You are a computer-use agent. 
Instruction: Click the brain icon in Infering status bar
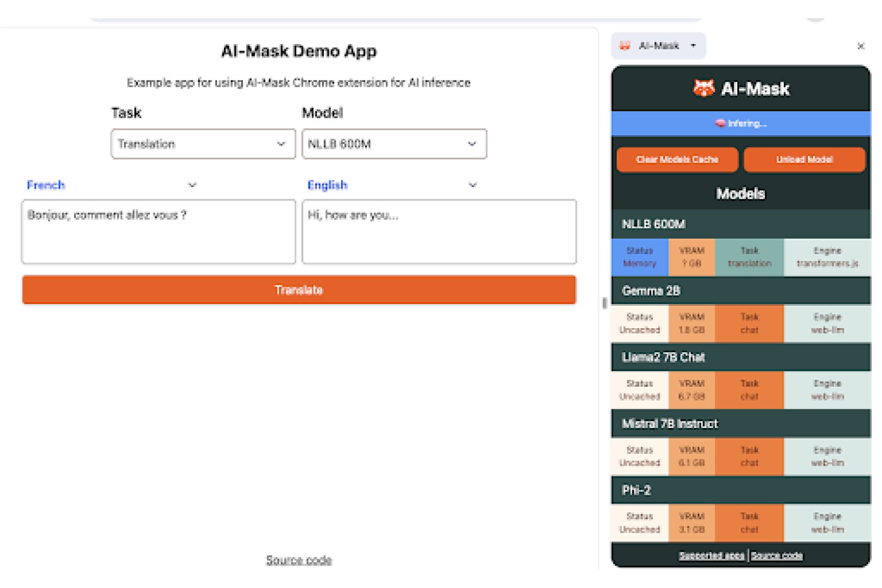click(x=720, y=123)
